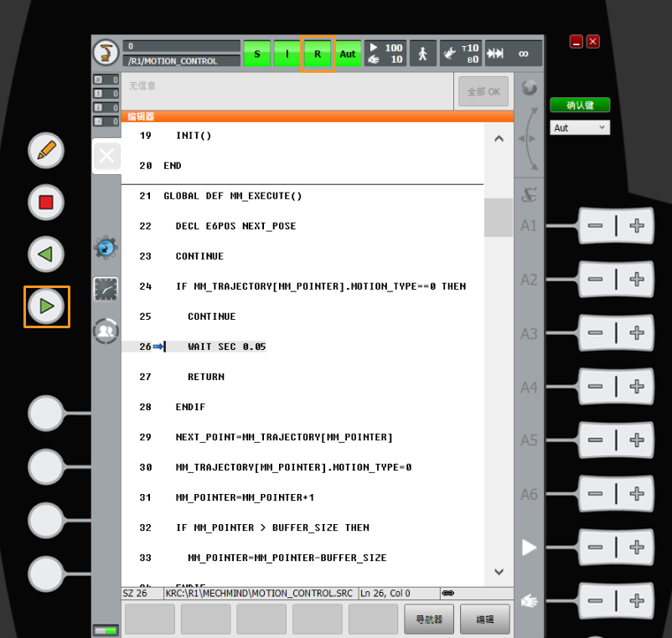
Task: Click jog override hand icon in strip
Action: (x=529, y=601)
